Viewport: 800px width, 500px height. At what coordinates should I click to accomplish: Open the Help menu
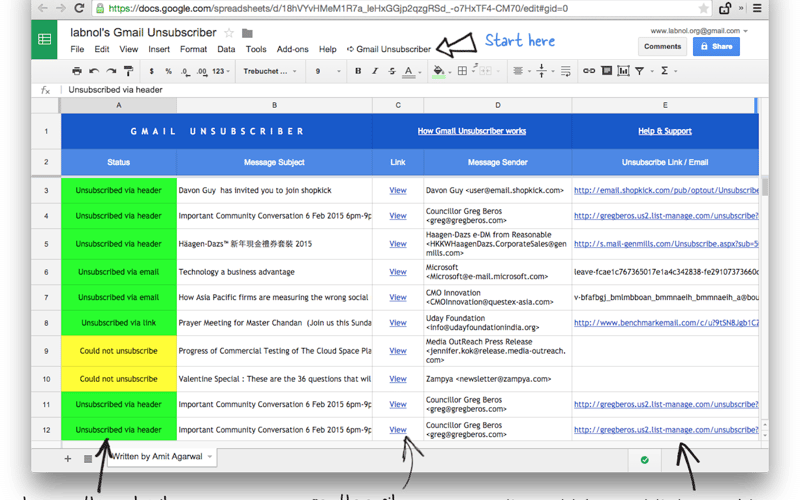pyautogui.click(x=328, y=49)
